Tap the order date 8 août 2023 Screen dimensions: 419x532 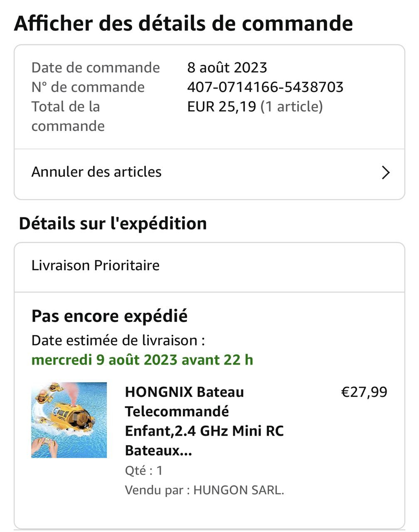point(227,68)
